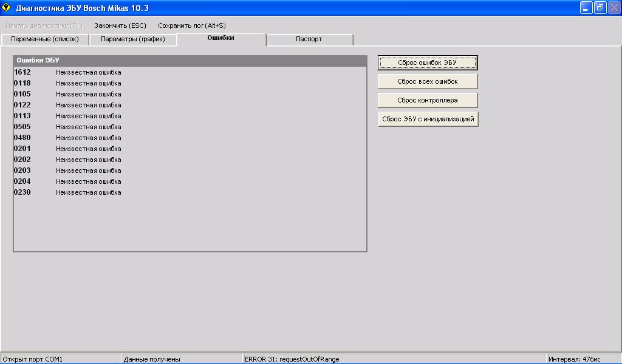
Task: Restore down the diagnostic window
Action: pos(600,7)
